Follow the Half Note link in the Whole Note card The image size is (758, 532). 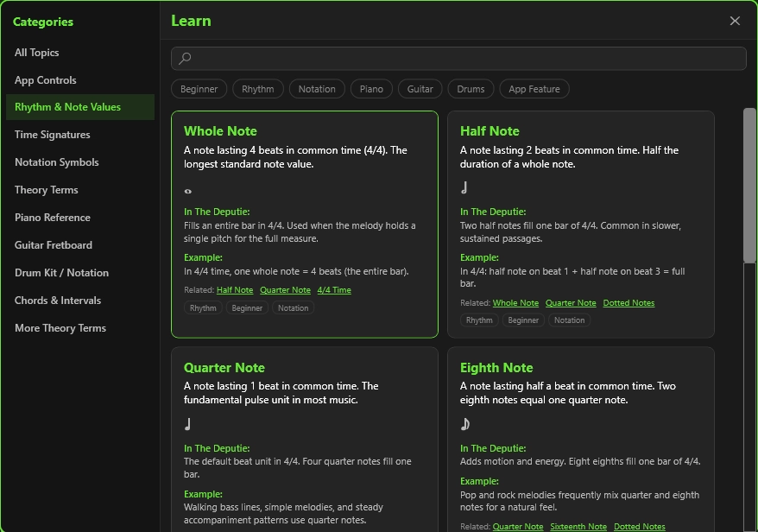235,289
